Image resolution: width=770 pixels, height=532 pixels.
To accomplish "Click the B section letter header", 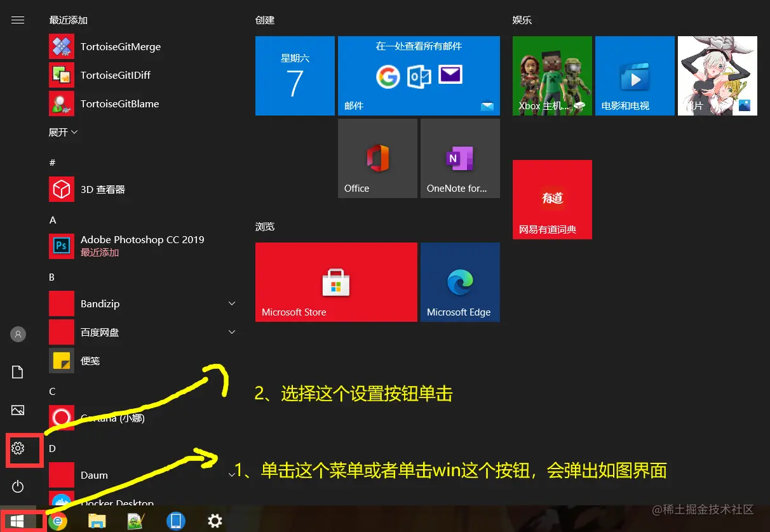I will [52, 277].
